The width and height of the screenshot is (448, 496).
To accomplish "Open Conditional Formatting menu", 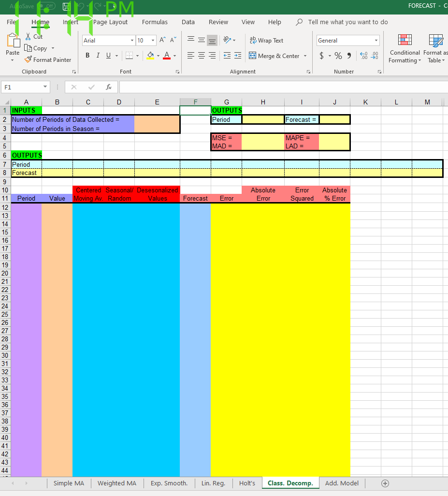I will (405, 48).
